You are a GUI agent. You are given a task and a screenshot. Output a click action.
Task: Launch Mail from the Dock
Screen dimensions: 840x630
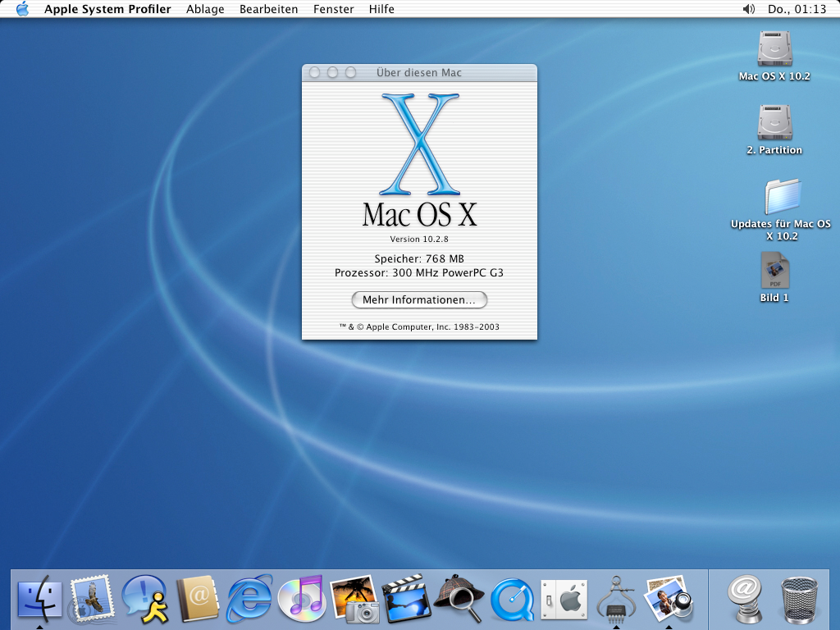coord(92,599)
